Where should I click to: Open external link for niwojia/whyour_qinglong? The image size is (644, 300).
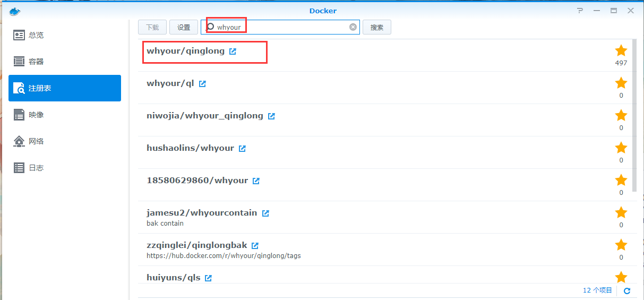pyautogui.click(x=271, y=116)
